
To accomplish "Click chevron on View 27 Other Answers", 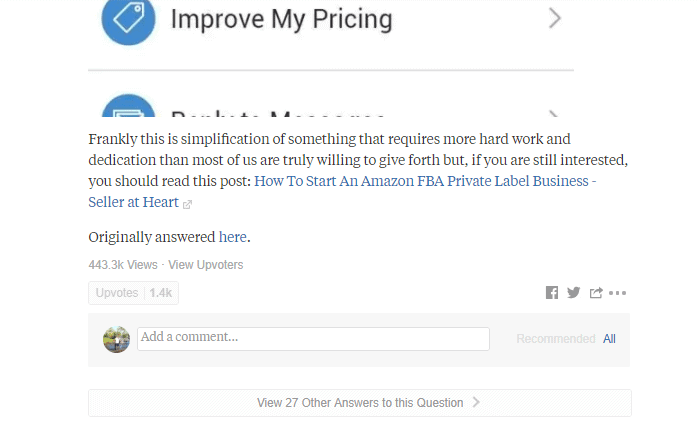I will coord(476,402).
